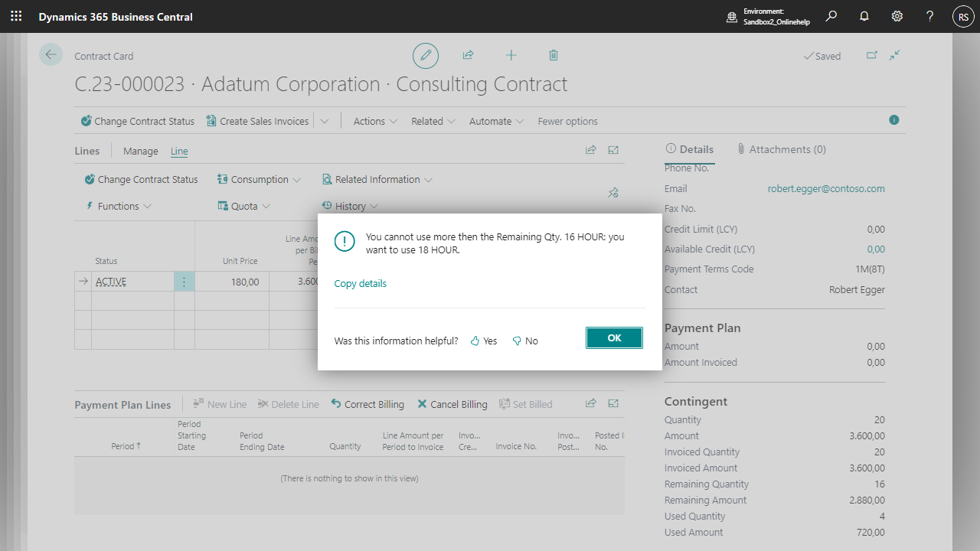The height and width of the screenshot is (551, 980).
Task: Click the share icon on contract card
Action: 468,55
